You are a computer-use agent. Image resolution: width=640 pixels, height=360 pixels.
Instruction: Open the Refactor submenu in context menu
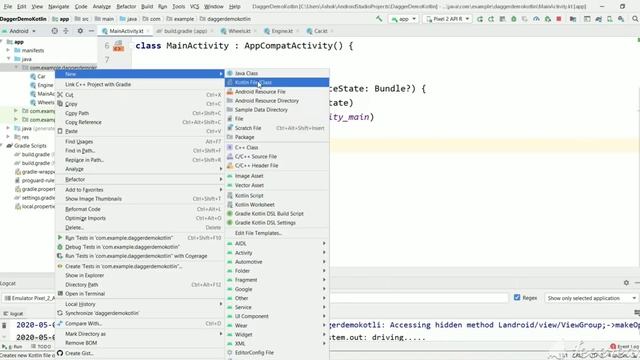pos(140,179)
